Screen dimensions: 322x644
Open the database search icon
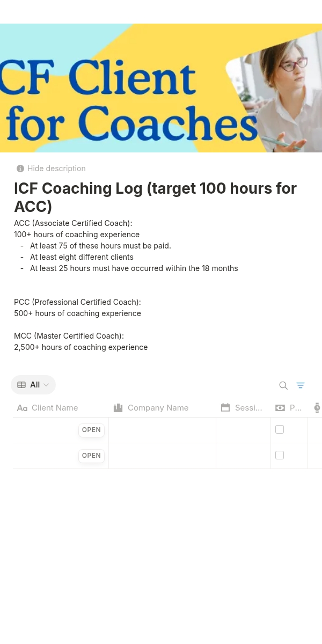pos(283,385)
